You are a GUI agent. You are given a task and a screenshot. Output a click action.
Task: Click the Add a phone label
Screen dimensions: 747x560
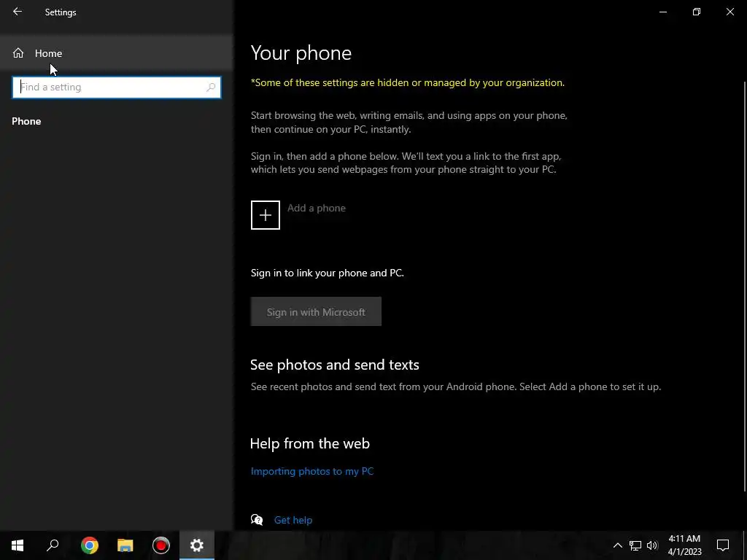click(317, 208)
